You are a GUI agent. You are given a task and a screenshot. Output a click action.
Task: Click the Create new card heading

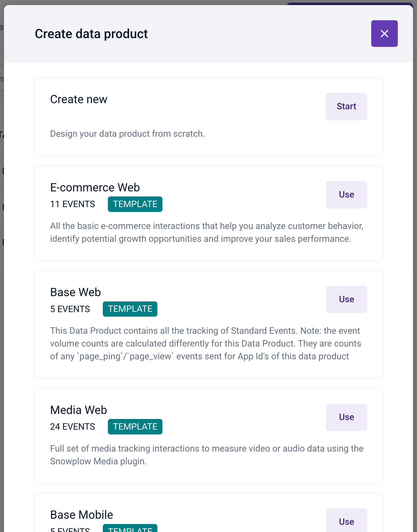click(79, 99)
